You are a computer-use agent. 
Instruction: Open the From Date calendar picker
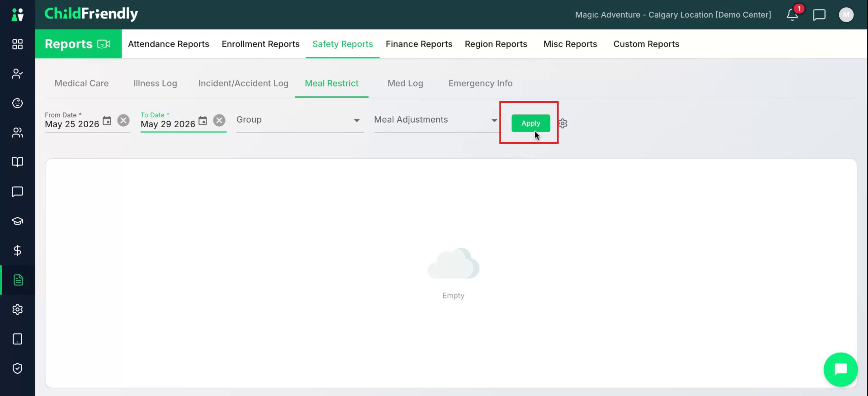tap(107, 121)
